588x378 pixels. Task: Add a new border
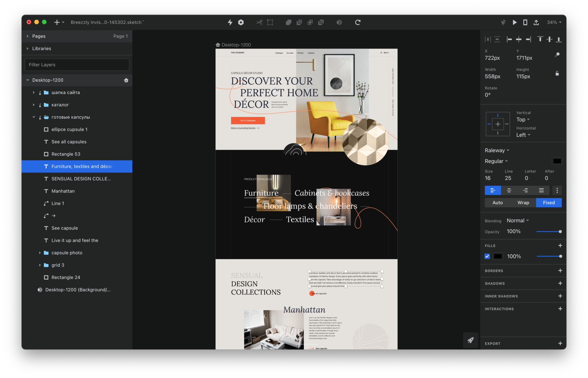[x=560, y=270]
